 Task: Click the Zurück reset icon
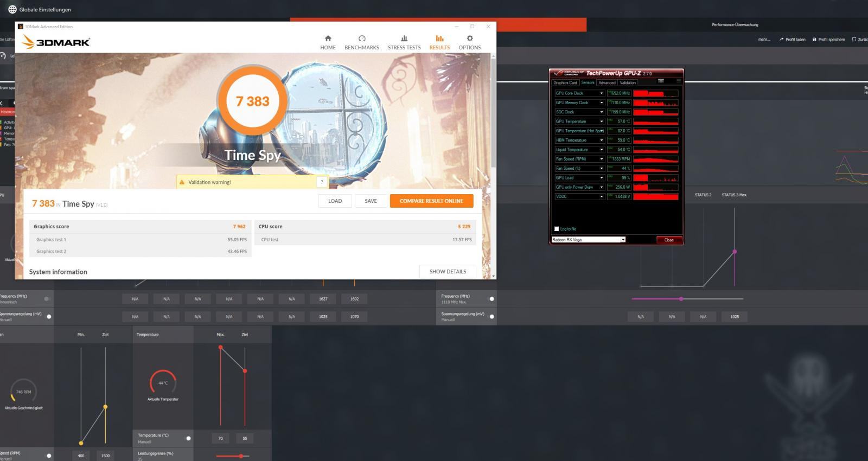[x=854, y=39]
